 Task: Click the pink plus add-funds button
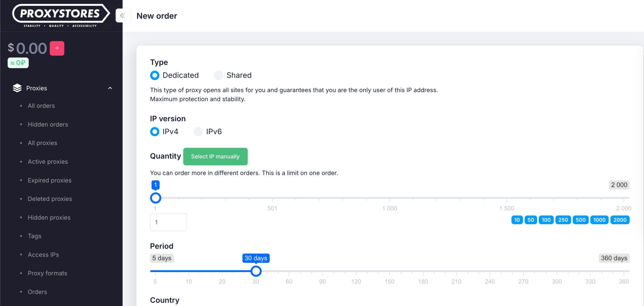click(57, 48)
